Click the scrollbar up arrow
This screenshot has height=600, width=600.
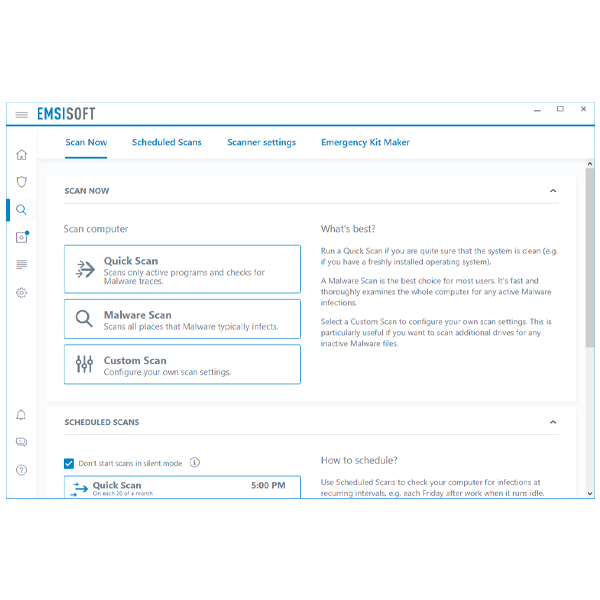pos(590,164)
